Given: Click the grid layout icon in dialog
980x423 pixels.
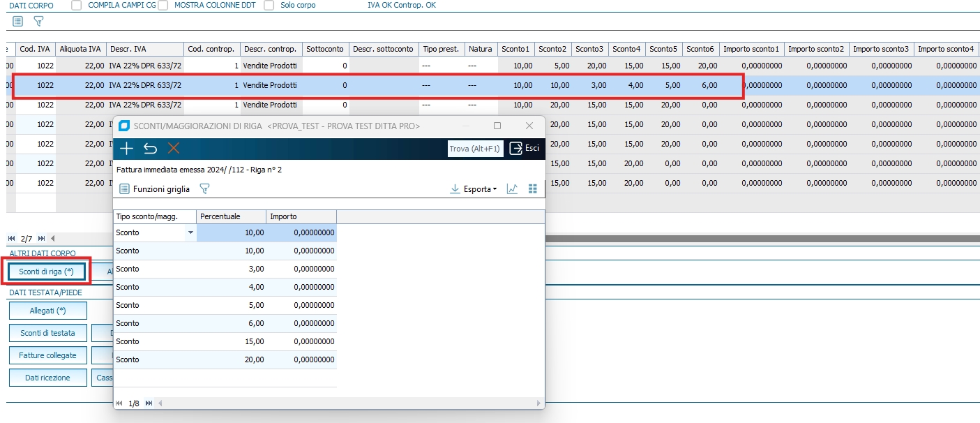Looking at the screenshot, I should click(x=533, y=189).
